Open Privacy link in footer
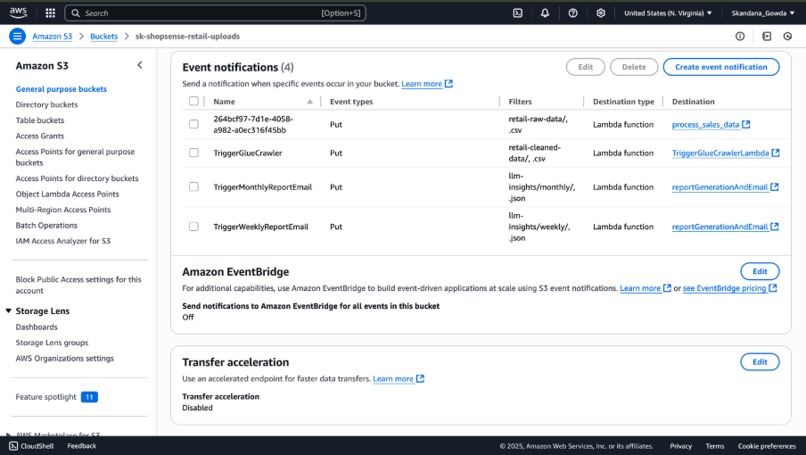The image size is (806, 455). [x=681, y=446]
